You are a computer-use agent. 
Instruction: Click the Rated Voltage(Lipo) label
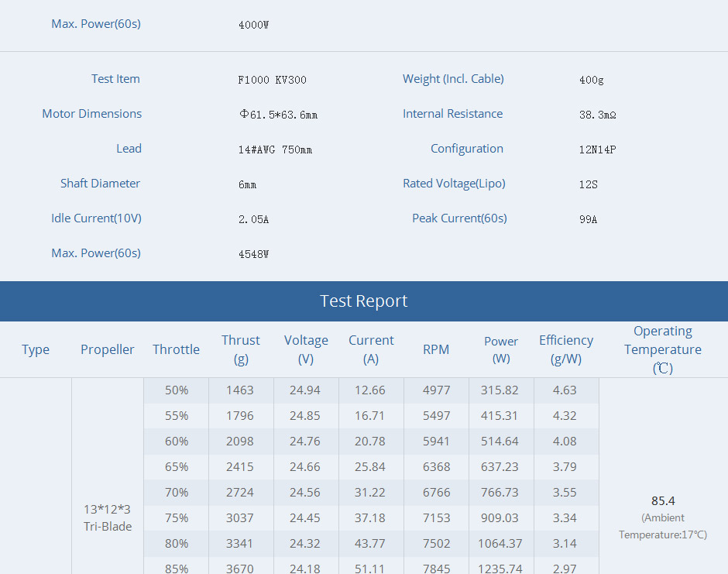pyautogui.click(x=454, y=184)
